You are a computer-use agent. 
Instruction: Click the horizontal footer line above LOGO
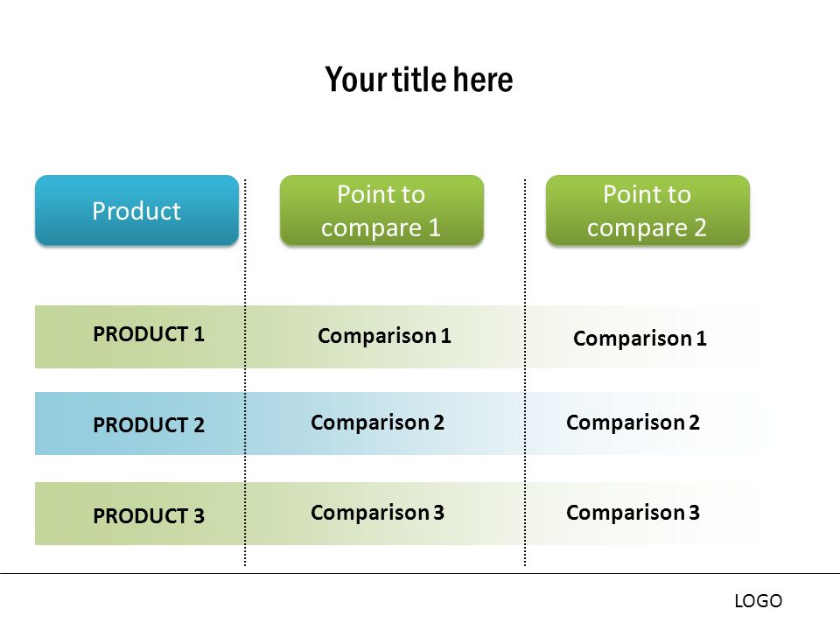[420, 573]
